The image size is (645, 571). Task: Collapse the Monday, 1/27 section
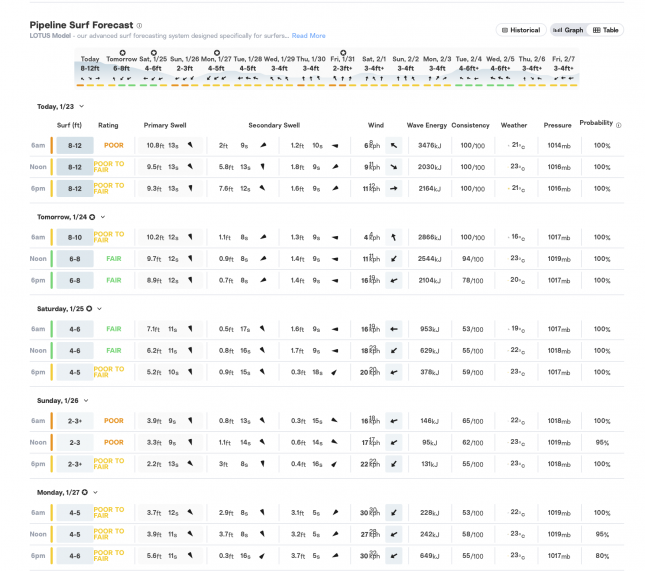pyautogui.click(x=95, y=492)
